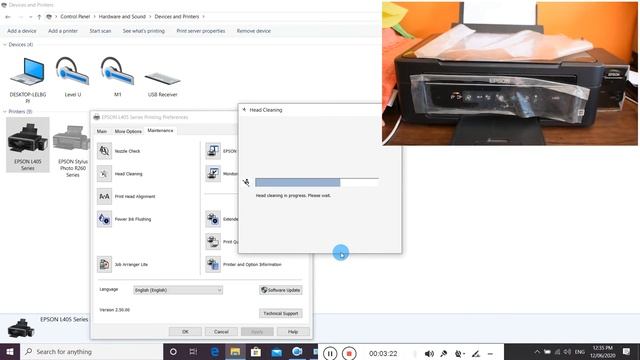This screenshot has height=360, width=640.
Task: Click Start scan in toolbar
Action: pos(100,31)
